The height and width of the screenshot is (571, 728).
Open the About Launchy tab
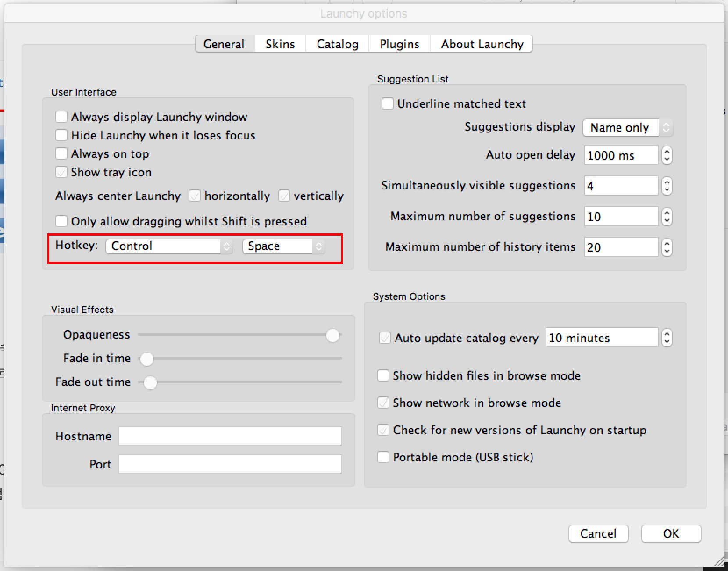coord(482,44)
